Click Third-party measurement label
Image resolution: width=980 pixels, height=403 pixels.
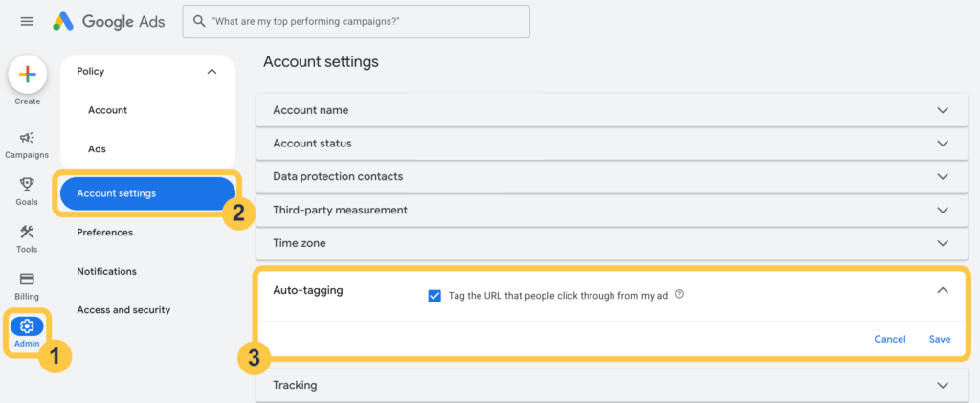coord(341,210)
